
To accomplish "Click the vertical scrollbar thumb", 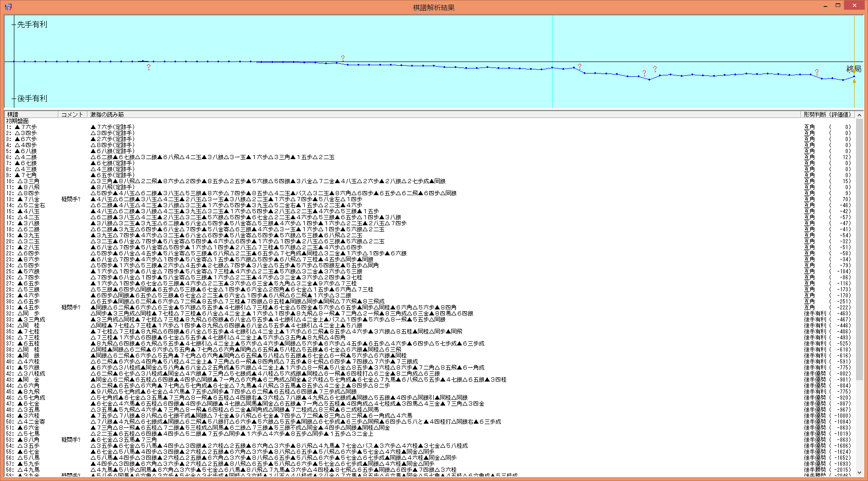I will point(859,250).
